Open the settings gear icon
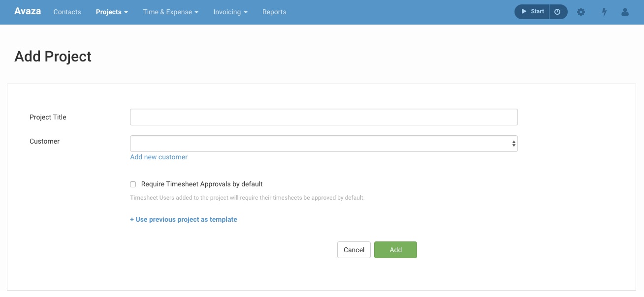644x297 pixels. 581,12
